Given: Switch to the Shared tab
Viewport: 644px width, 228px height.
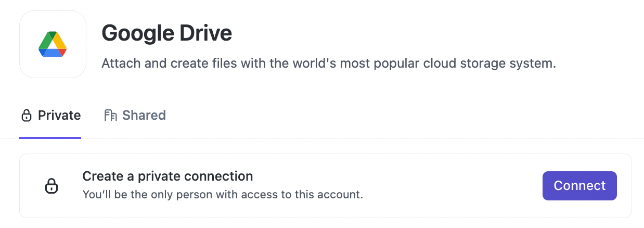Looking at the screenshot, I should point(135,116).
